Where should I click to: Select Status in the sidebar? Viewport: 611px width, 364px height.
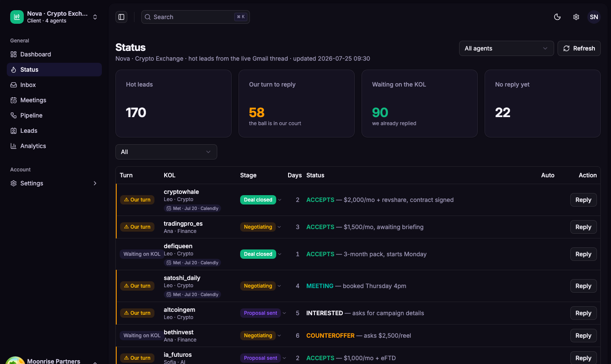click(54, 70)
